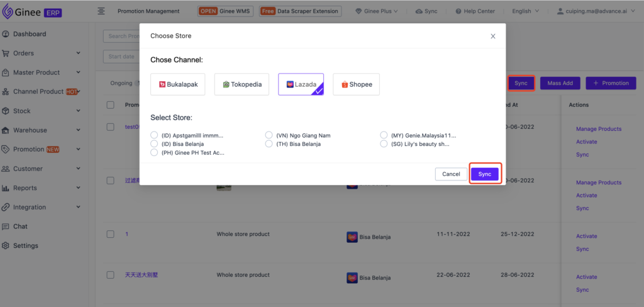Screen dimensions: 644x307
Task: Switch to the Ongoing promotions tab
Action: [x=121, y=83]
